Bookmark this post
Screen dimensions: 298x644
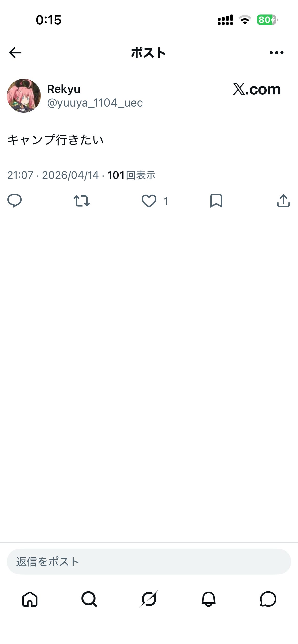coord(216,201)
